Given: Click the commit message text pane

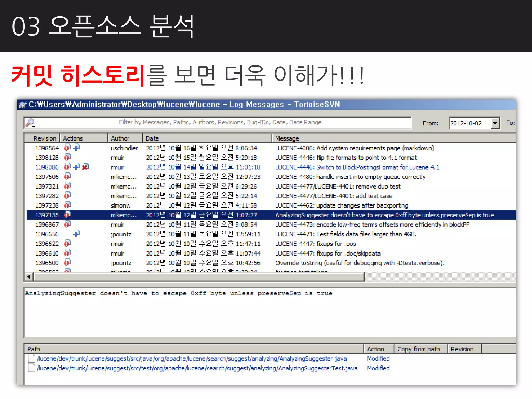Looking at the screenshot, I should click(270, 313).
